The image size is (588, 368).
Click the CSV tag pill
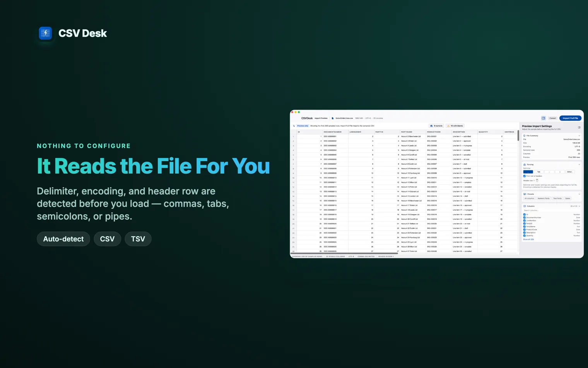tap(107, 239)
